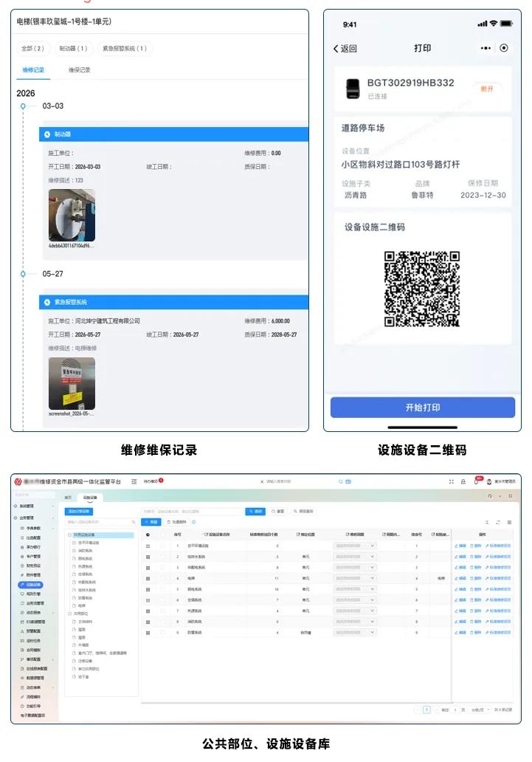This screenshot has height=762, width=532.
Task: Select the 电梯 tree item
Action: pos(82,606)
